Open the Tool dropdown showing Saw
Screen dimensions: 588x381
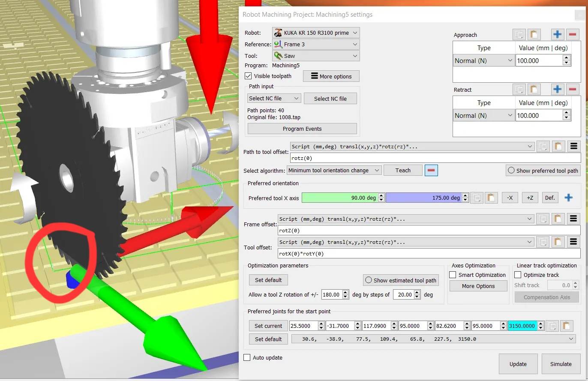(x=316, y=56)
